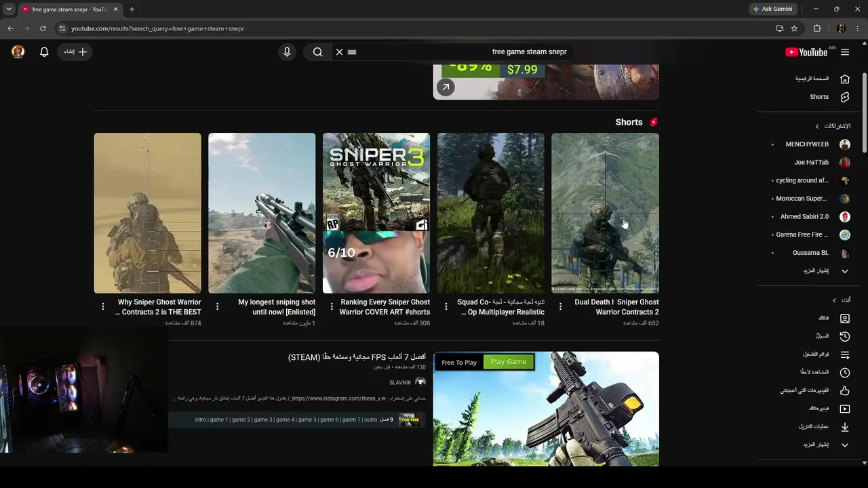Open the SLAVNIK channel name link
This screenshot has height=488, width=868.
(400, 383)
